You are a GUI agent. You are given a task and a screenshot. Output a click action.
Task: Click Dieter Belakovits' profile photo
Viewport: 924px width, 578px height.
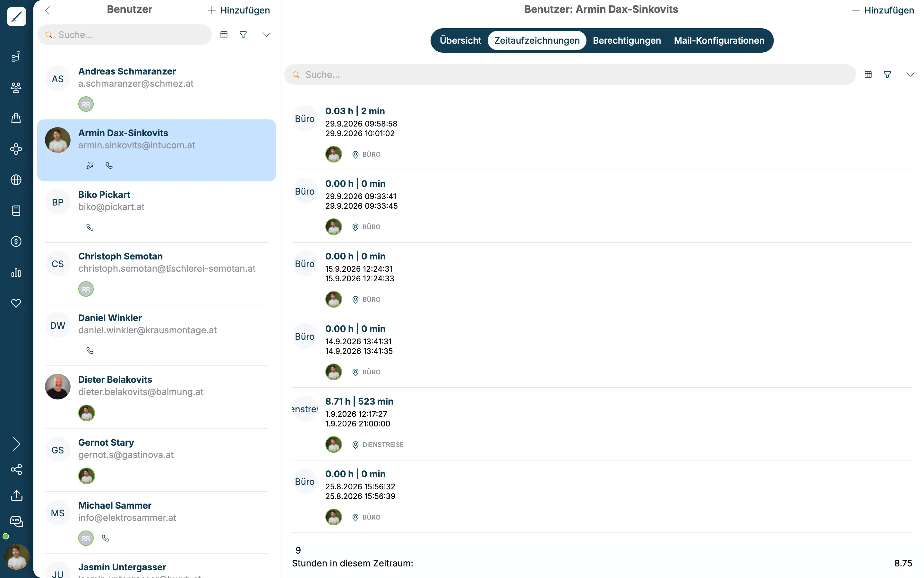pos(58,387)
